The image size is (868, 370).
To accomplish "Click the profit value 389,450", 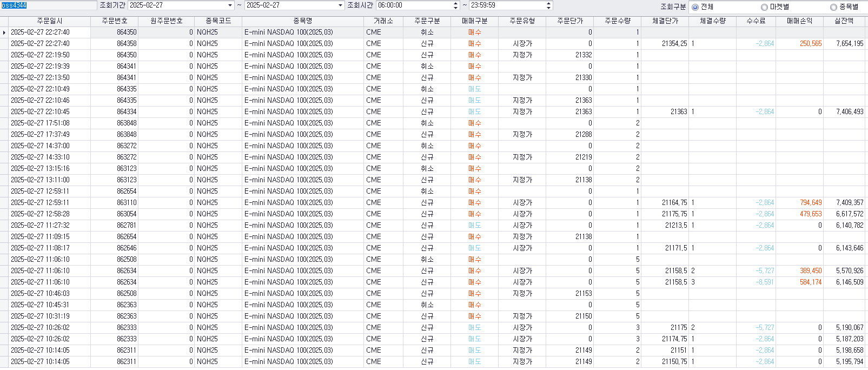I will click(811, 271).
